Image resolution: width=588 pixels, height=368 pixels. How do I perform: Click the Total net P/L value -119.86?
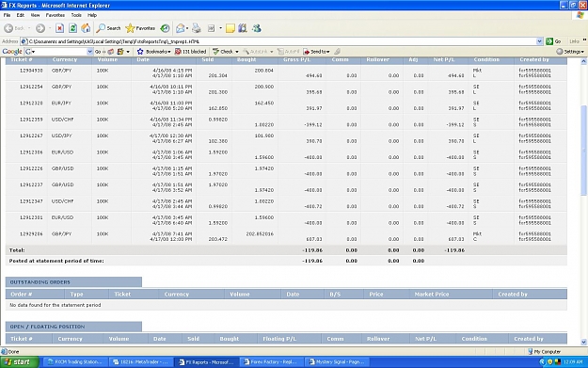pos(454,250)
